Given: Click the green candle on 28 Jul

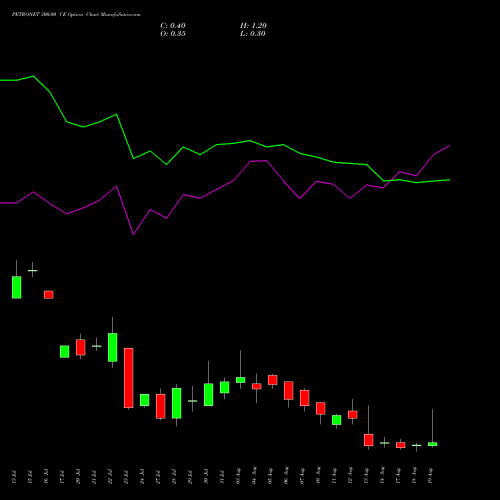Looking at the screenshot, I should pos(177,403).
